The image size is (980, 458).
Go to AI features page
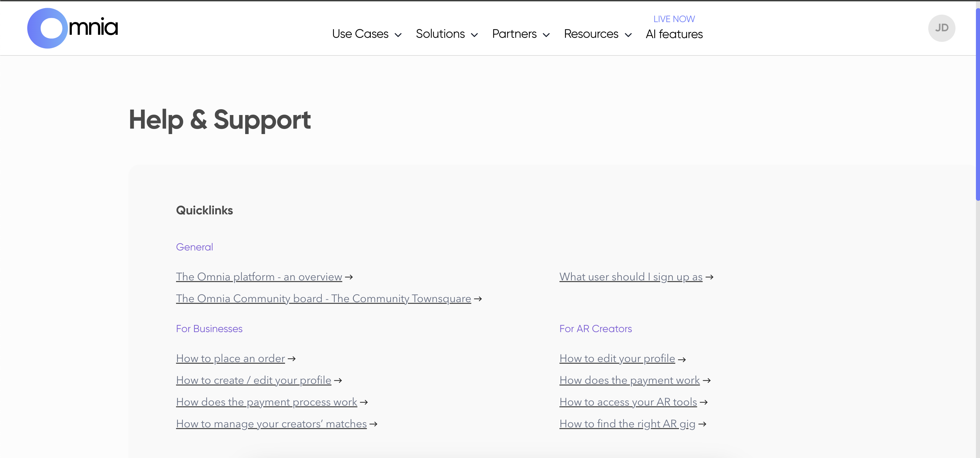674,34
